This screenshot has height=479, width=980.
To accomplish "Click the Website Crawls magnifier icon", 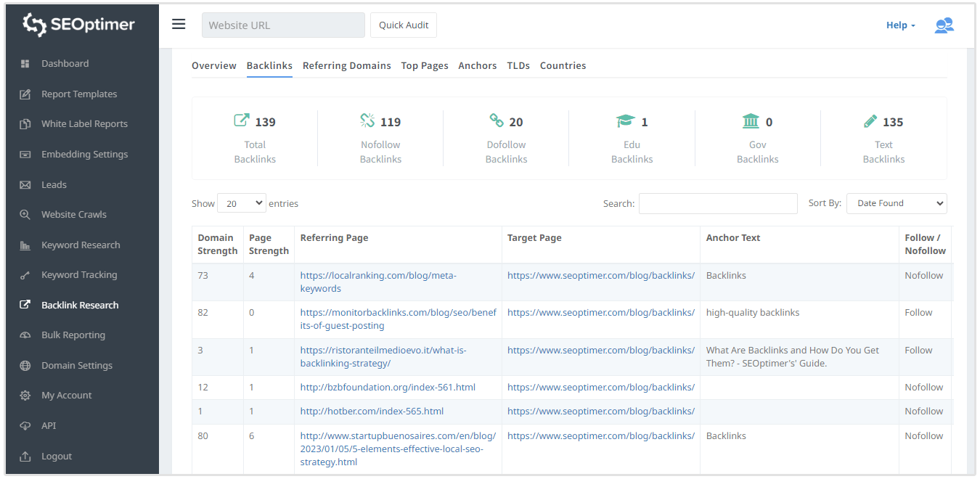I will [25, 215].
